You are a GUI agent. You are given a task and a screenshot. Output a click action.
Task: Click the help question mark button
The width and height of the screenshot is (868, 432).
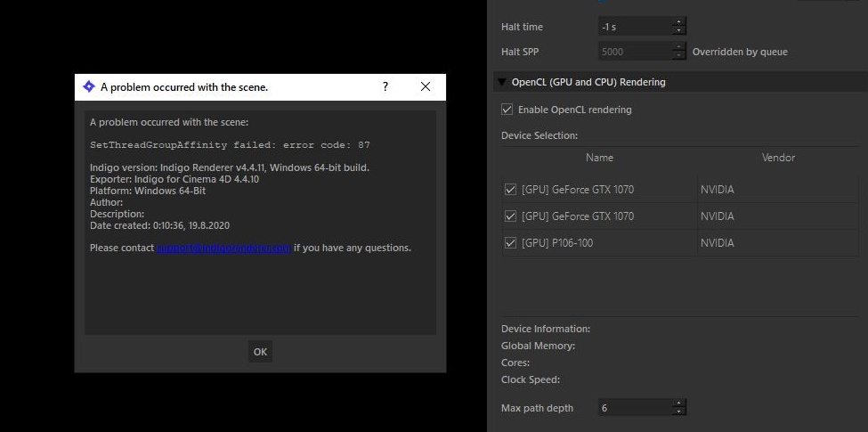(x=385, y=87)
